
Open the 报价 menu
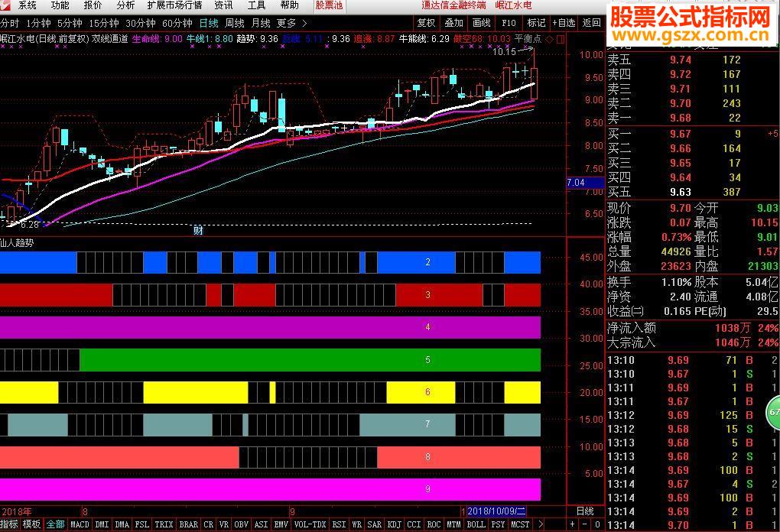(93, 5)
